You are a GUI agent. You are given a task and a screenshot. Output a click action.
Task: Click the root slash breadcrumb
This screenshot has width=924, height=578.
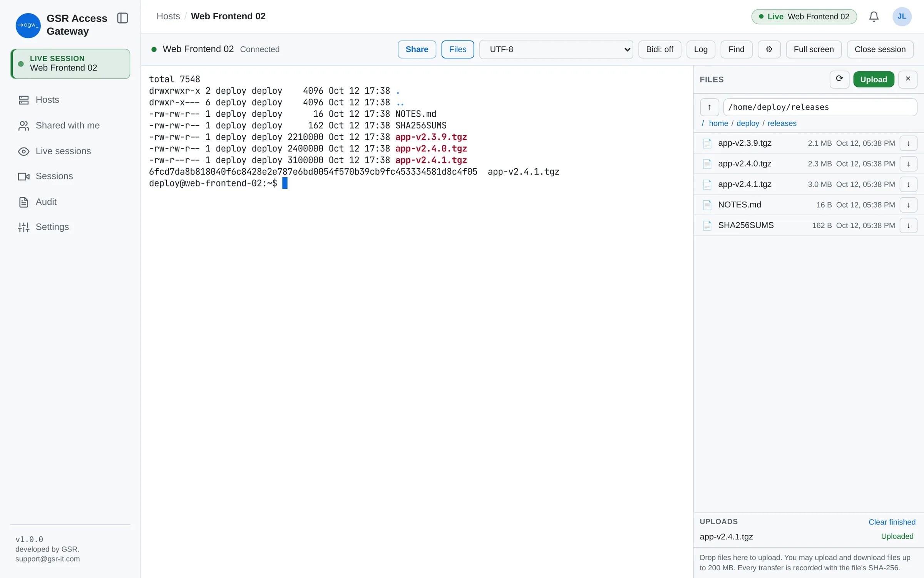[x=703, y=123]
